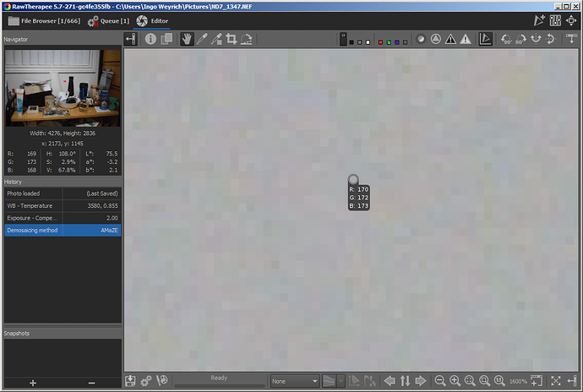The height and width of the screenshot is (392, 583).
Task: Switch to the File Browser tab
Action: (x=38, y=19)
